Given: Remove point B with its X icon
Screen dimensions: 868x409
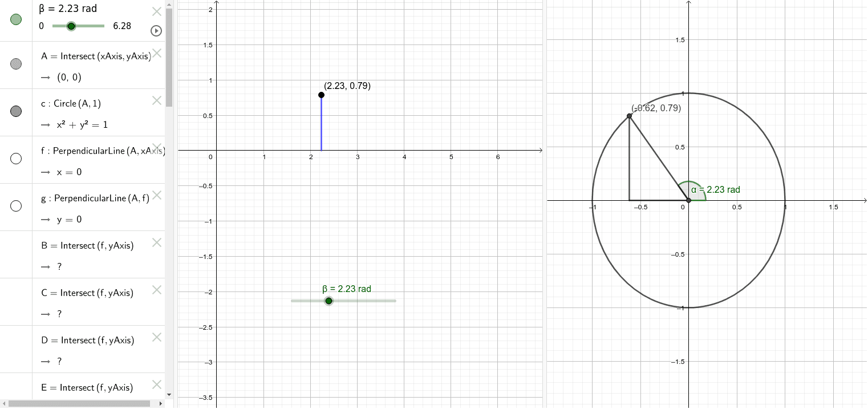Looking at the screenshot, I should click(x=156, y=242).
